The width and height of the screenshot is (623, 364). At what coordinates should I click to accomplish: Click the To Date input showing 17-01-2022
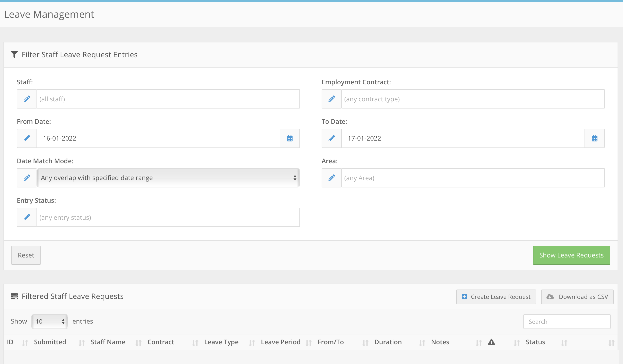(463, 138)
